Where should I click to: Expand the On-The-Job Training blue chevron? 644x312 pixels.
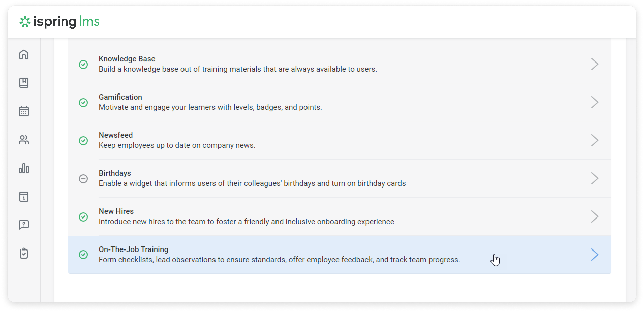click(594, 255)
